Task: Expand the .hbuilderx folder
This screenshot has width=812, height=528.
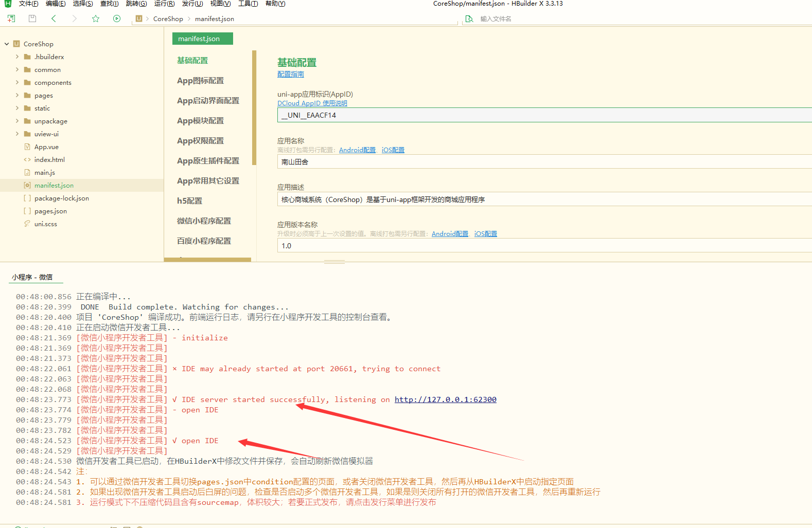Action: point(17,57)
